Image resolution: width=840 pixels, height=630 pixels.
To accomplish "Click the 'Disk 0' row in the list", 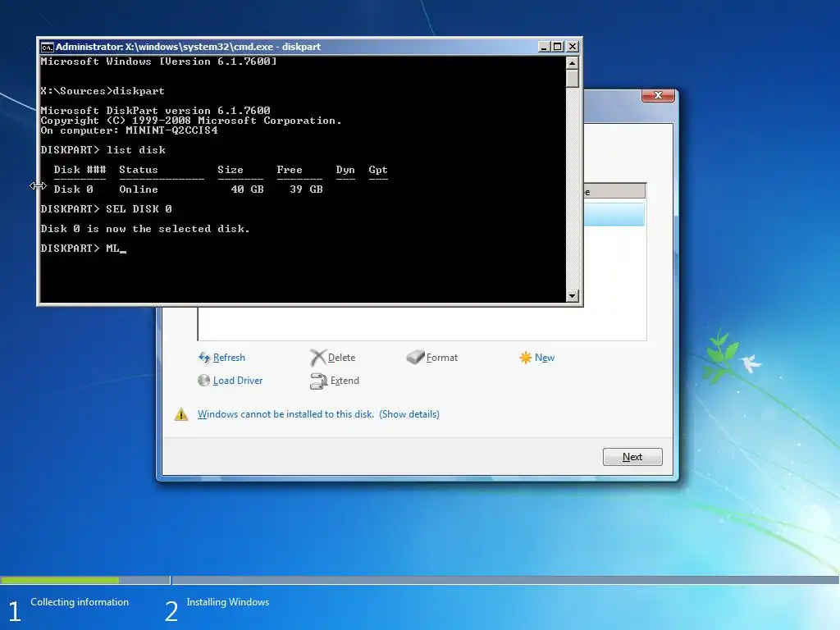I will coord(188,189).
